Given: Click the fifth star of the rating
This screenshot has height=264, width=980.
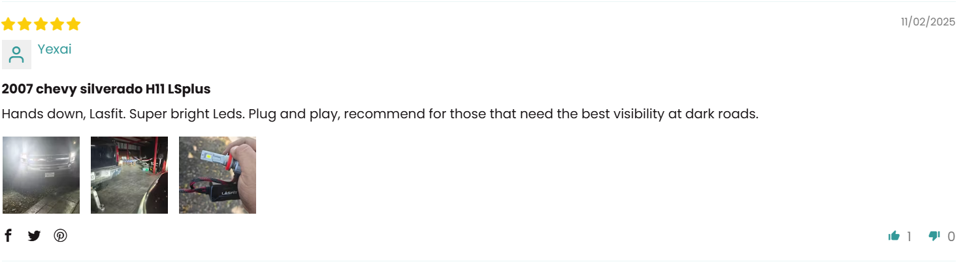Looking at the screenshot, I should [x=74, y=25].
